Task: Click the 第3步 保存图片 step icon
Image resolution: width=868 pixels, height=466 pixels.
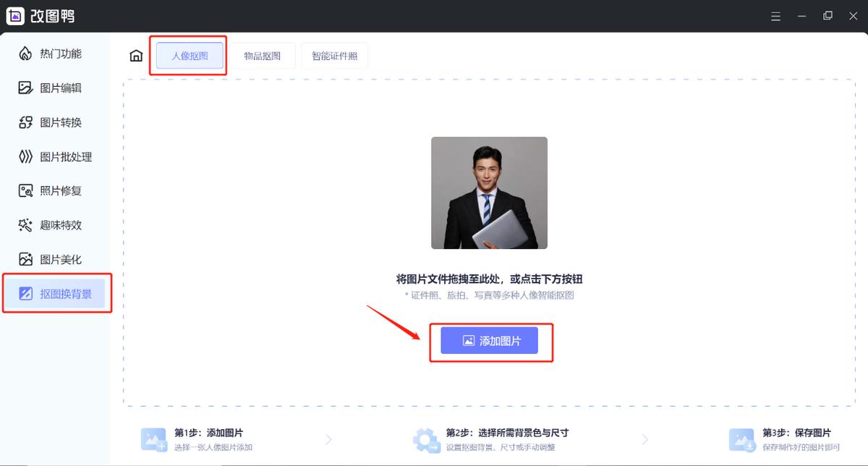Action: (742, 439)
